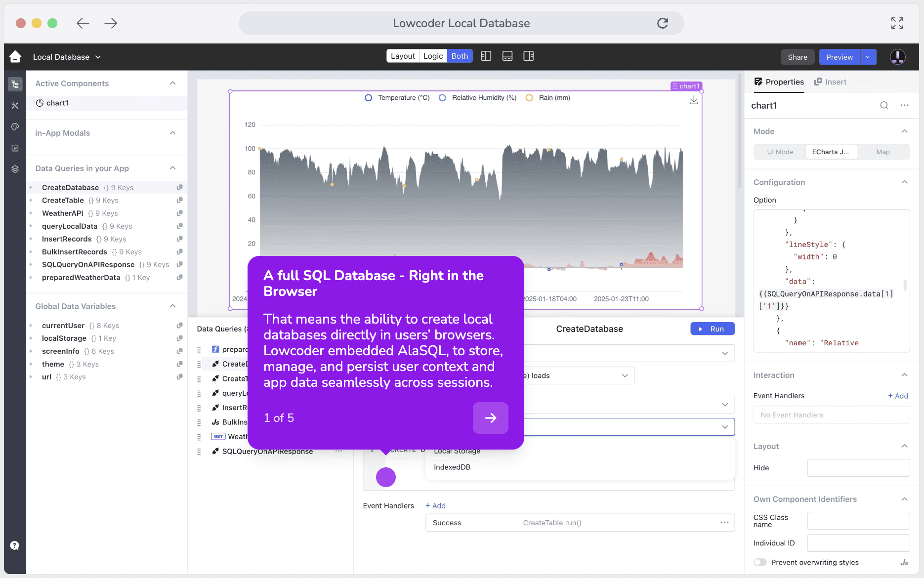Image resolution: width=924 pixels, height=578 pixels.
Task: Open the theme palette sidebar icon
Action: [x=15, y=126]
